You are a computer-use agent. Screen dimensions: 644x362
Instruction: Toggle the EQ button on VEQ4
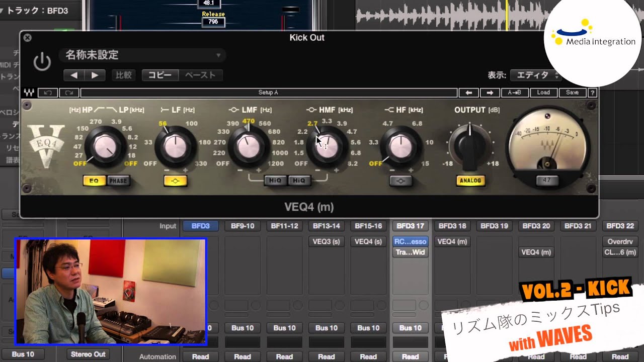pos(95,180)
